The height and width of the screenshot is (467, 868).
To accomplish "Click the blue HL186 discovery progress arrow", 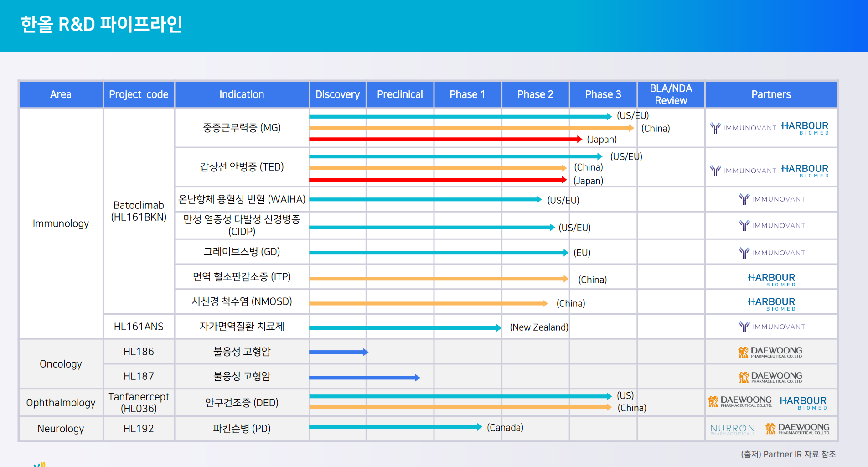I will (339, 352).
